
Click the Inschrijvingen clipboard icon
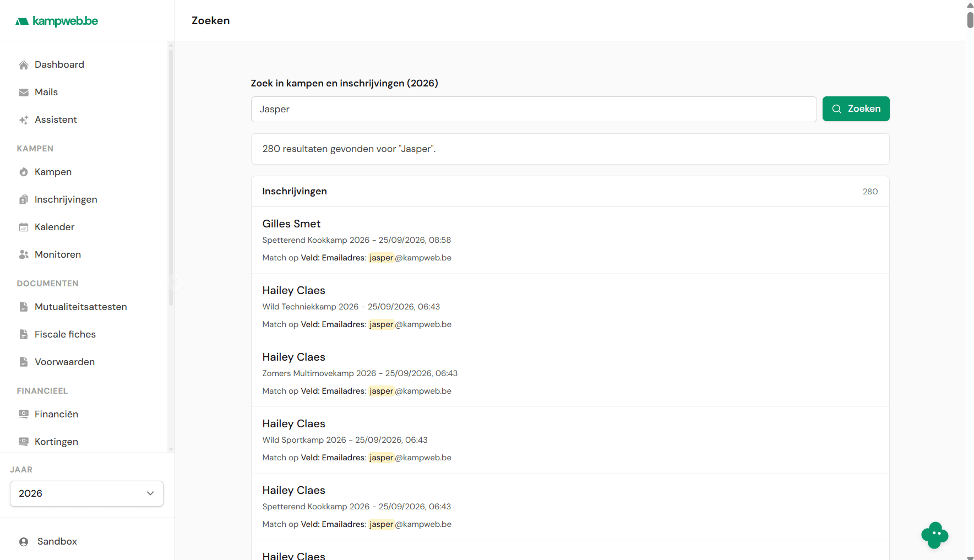tap(24, 200)
